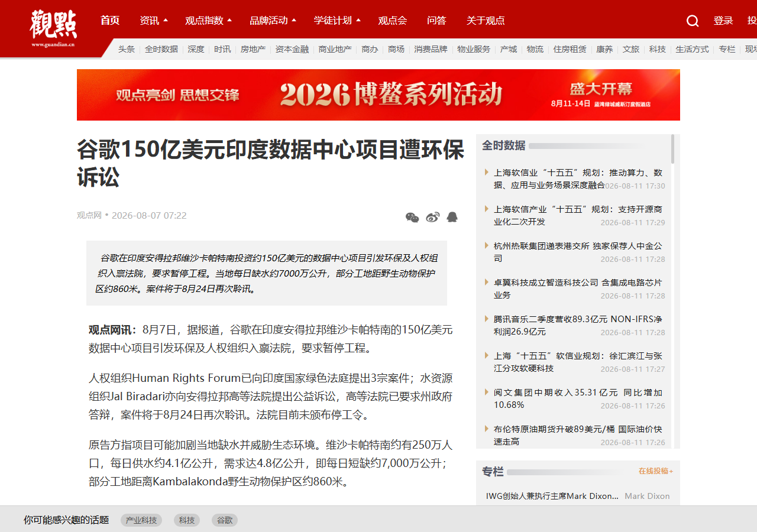
Task: Select the 全时数据 sub-navigation tab
Action: 161,49
